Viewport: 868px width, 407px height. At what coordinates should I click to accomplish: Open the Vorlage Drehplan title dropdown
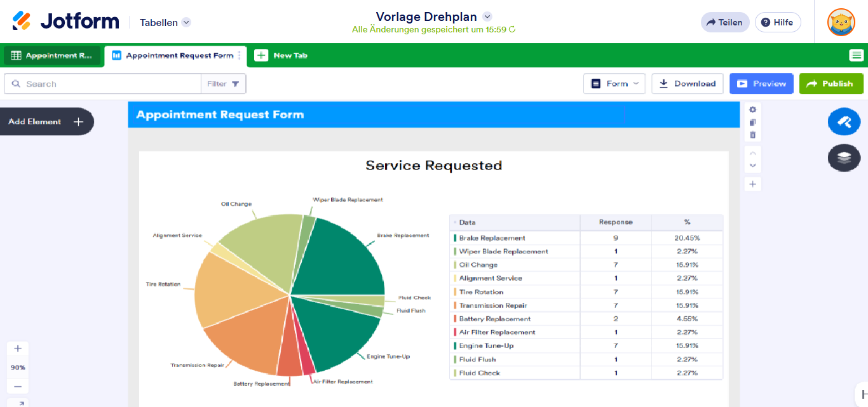[x=487, y=17]
